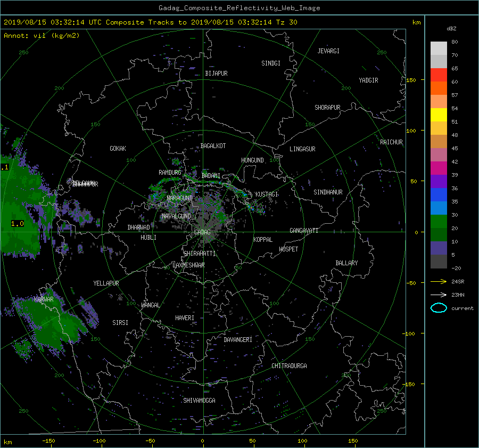
Task: Click the KARWAR city label
Action: coord(44,299)
